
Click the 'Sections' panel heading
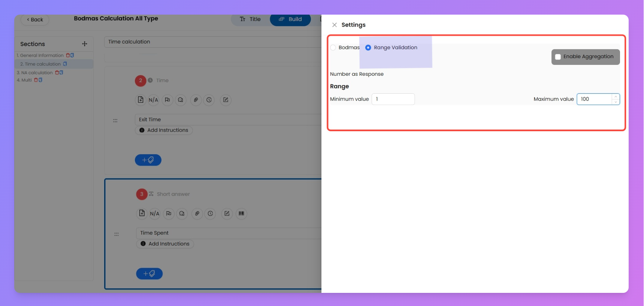pyautogui.click(x=33, y=44)
